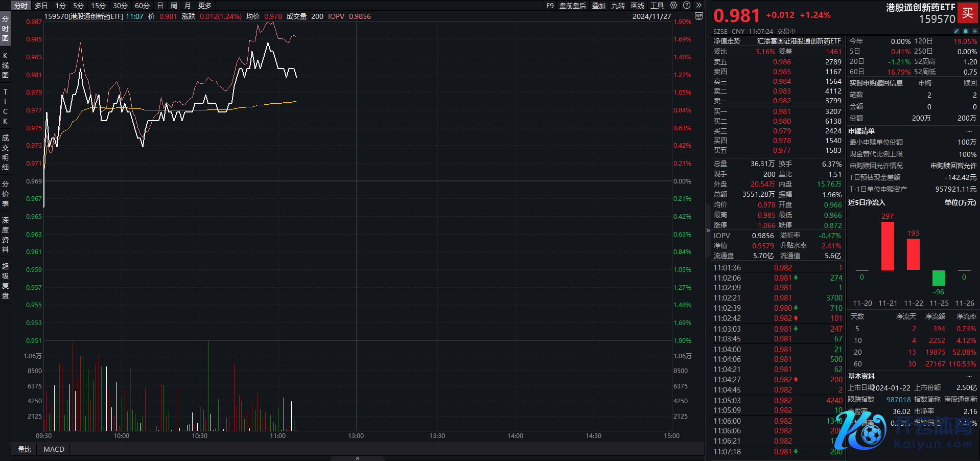Add ETF to watchlist with plus icon
Viewport: 980px width, 461px height.
[x=974, y=31]
